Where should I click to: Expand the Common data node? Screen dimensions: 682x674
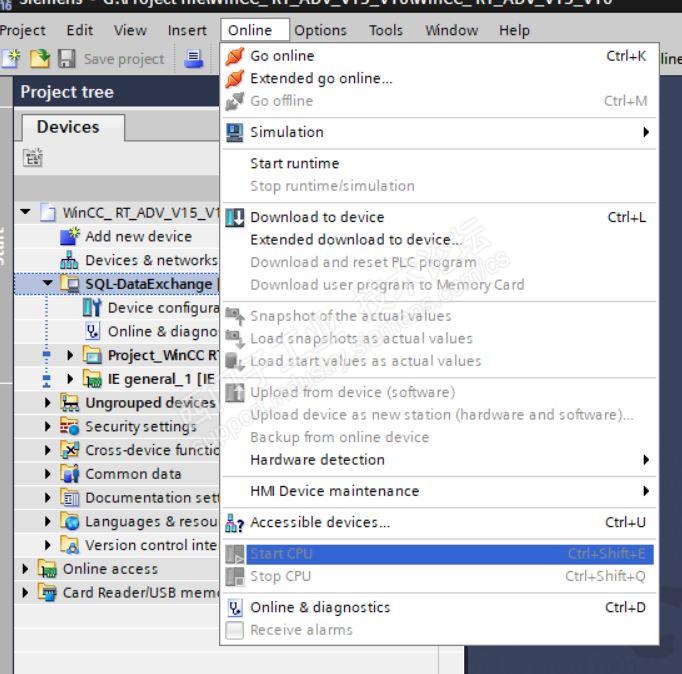pyautogui.click(x=48, y=474)
